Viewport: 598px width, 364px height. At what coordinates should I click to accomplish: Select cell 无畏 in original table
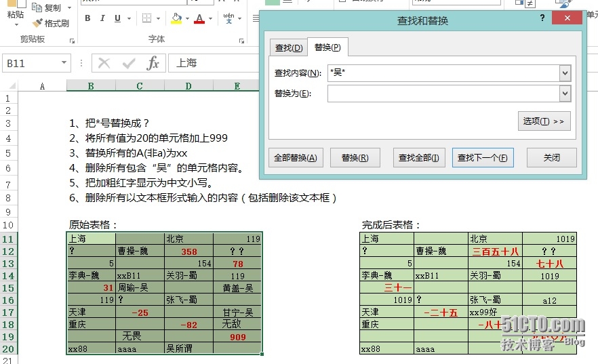point(140,336)
